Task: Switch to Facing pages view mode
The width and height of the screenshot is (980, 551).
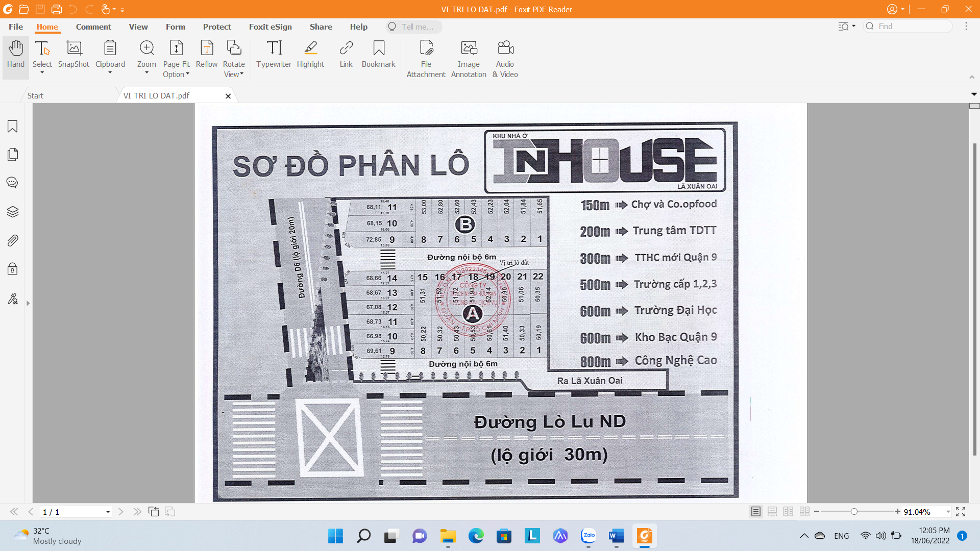Action: coord(788,512)
